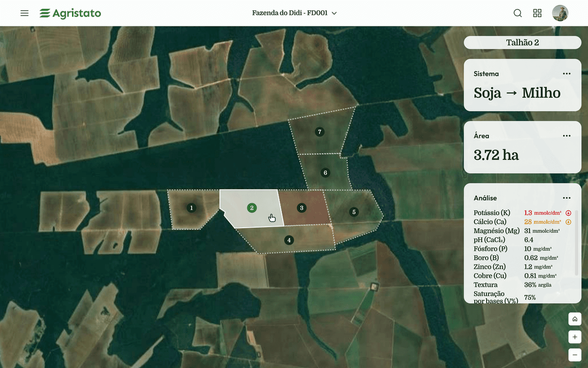Open the apps grid icon
Image resolution: width=588 pixels, height=368 pixels.
537,13
